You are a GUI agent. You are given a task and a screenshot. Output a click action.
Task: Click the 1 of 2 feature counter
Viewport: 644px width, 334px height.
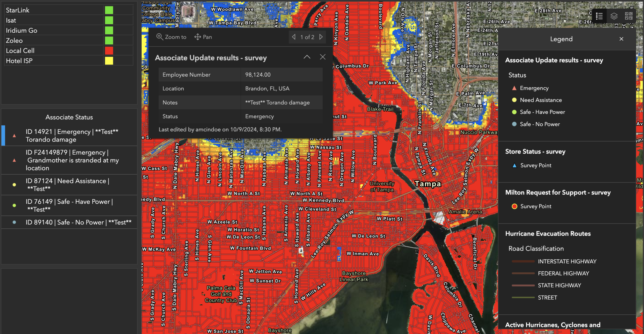coord(307,37)
